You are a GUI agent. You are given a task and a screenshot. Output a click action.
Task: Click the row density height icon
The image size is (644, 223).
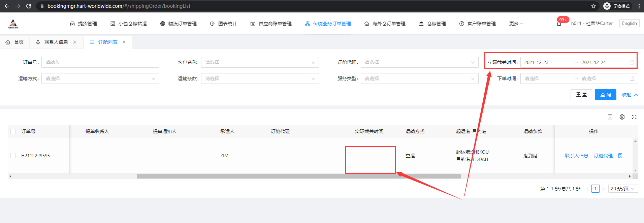(x=610, y=117)
